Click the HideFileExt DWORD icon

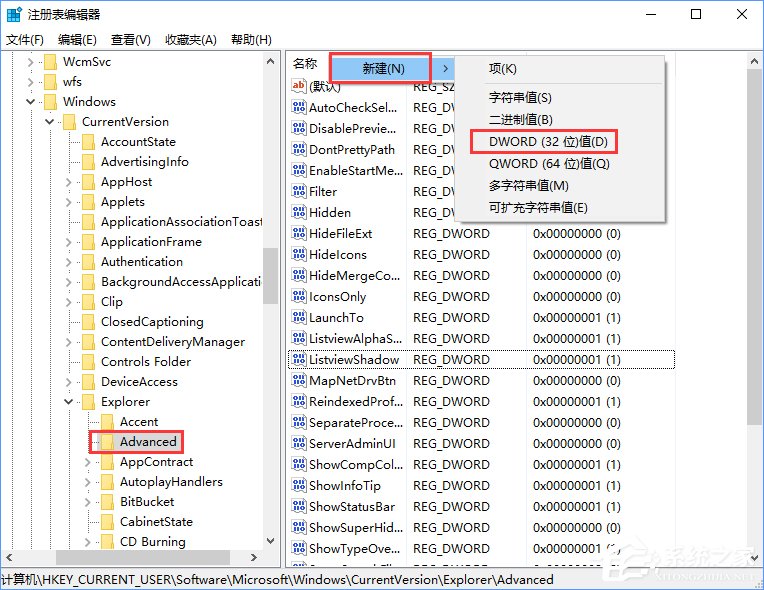point(298,233)
